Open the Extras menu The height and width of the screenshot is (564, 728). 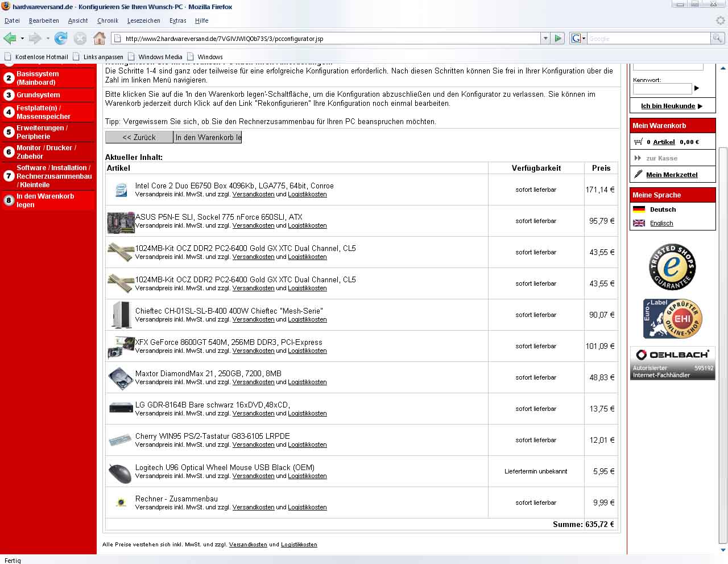(177, 20)
